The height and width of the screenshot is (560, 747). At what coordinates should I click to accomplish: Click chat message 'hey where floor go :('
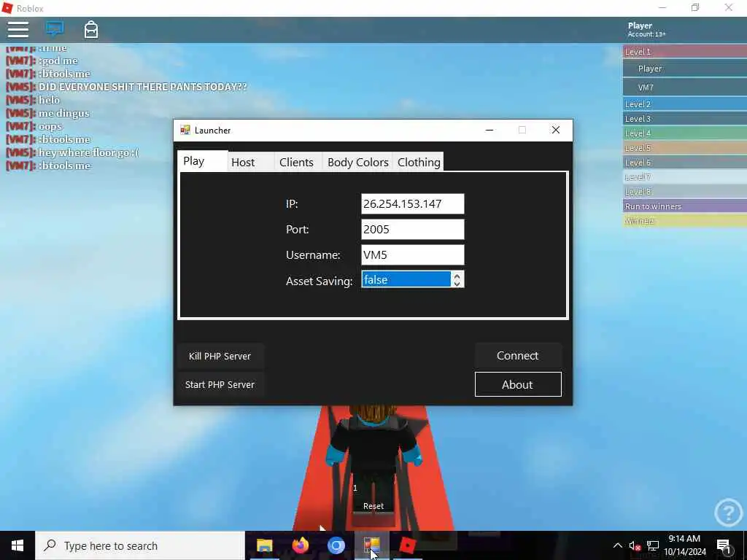[x=88, y=152]
